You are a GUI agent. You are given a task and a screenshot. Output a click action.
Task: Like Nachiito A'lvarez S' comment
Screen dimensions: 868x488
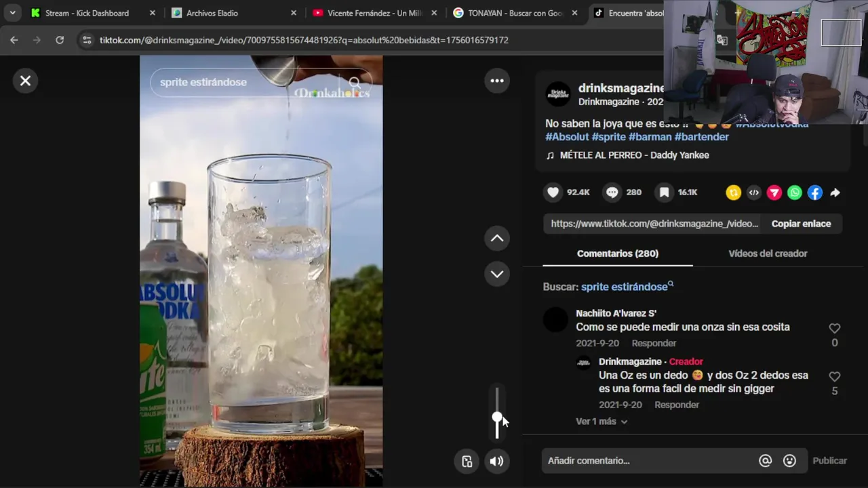[835, 329]
